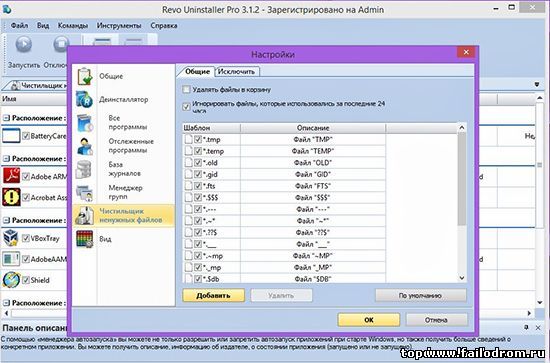Toggle the BatteryCare autorun checkbox
Screen dimensions: 550x363
[26, 136]
